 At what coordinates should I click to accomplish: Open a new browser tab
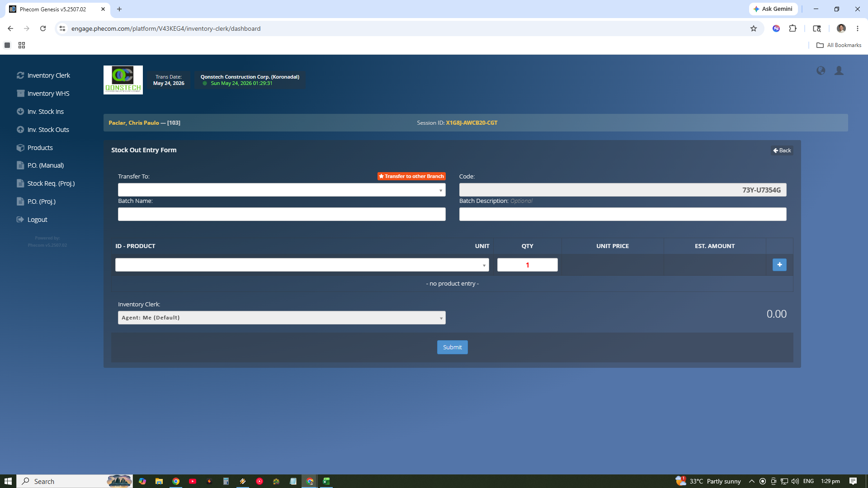click(119, 9)
